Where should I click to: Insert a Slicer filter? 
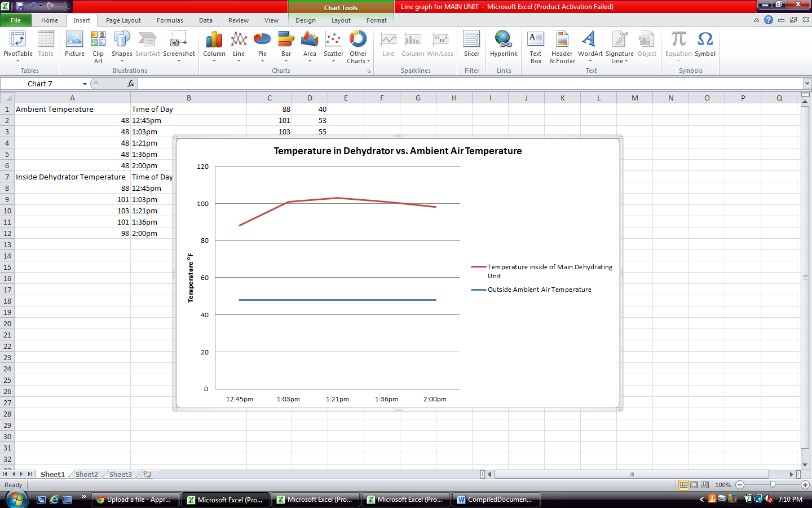pos(471,44)
